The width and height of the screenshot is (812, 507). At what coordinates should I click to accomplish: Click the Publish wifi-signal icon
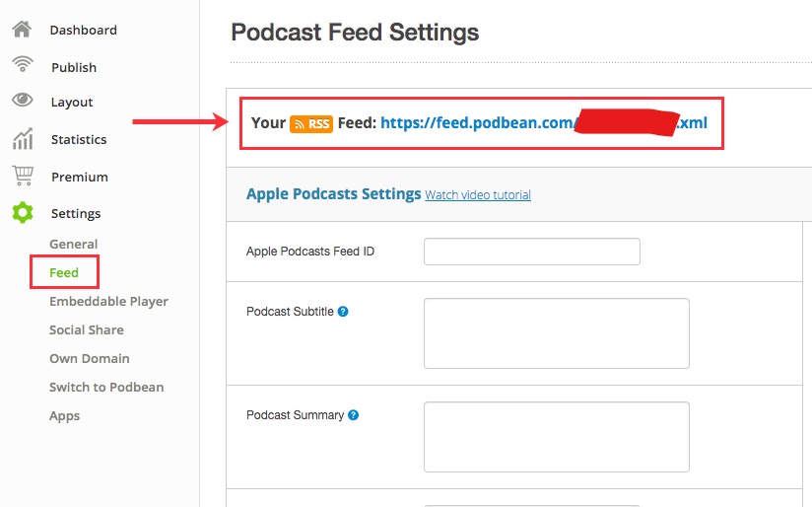23,64
